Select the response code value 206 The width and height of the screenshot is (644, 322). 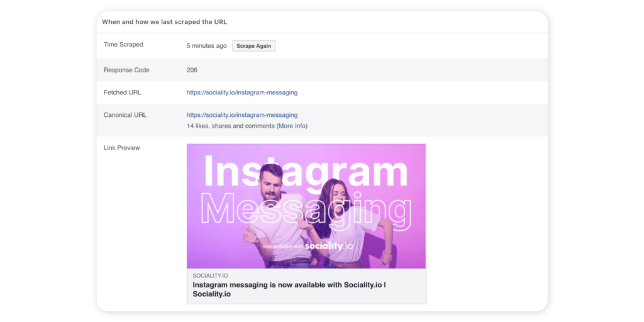point(192,70)
